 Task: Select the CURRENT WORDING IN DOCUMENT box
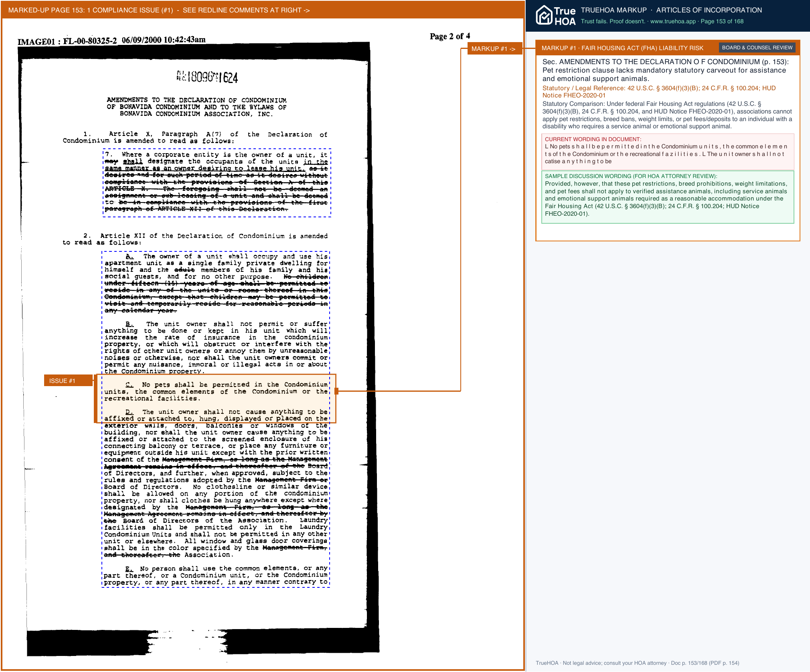668,151
